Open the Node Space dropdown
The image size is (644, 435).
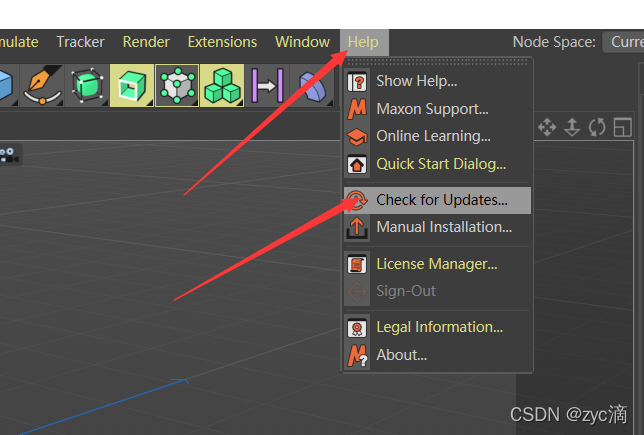click(623, 42)
